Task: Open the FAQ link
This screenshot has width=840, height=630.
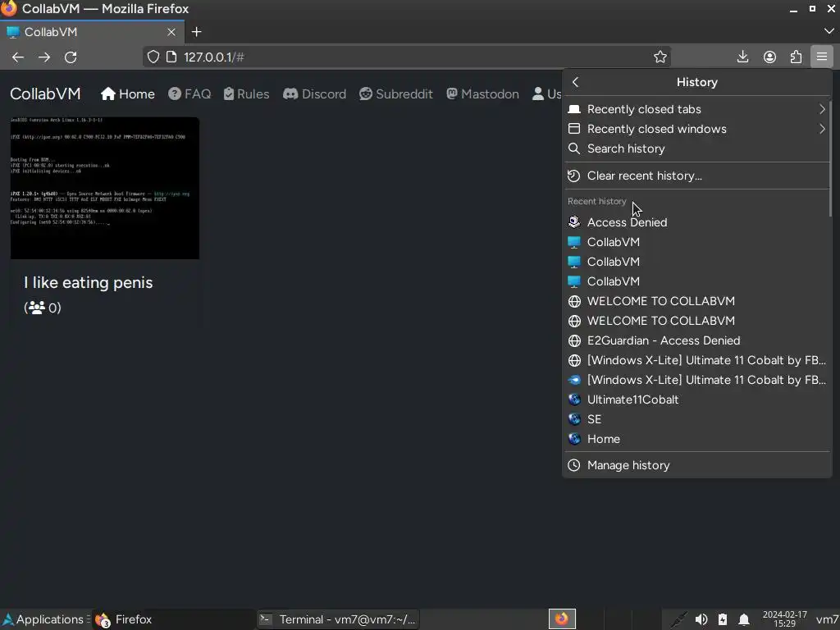Action: pyautogui.click(x=189, y=94)
